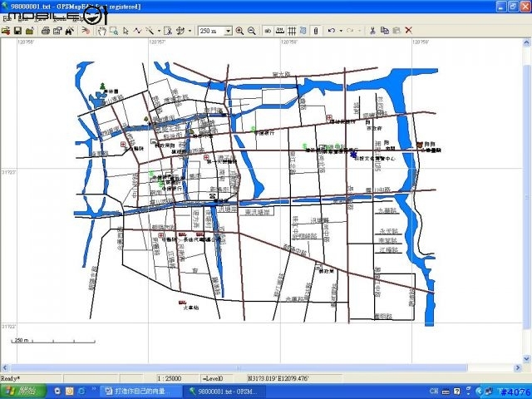Select the hand pan tool
532x399 pixels.
101,31
